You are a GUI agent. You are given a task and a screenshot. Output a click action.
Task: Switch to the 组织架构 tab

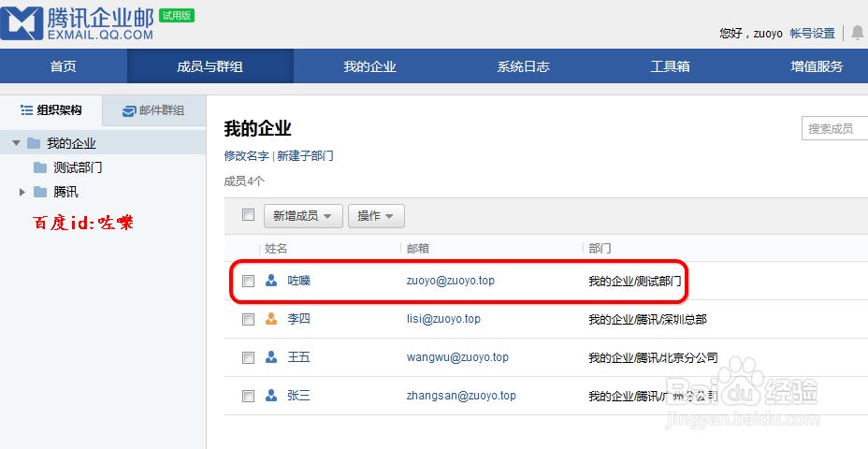click(51, 110)
